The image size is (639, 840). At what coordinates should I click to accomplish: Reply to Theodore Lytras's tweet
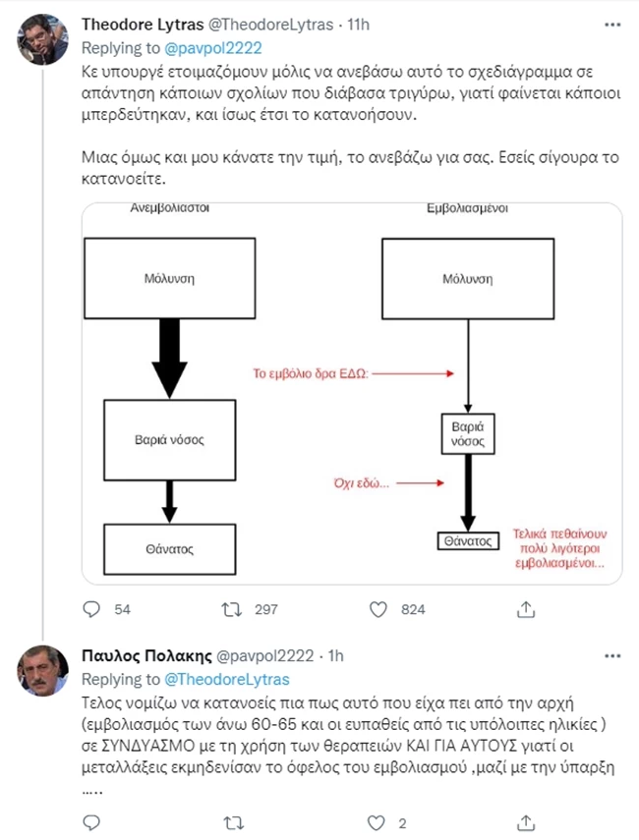[x=90, y=609]
